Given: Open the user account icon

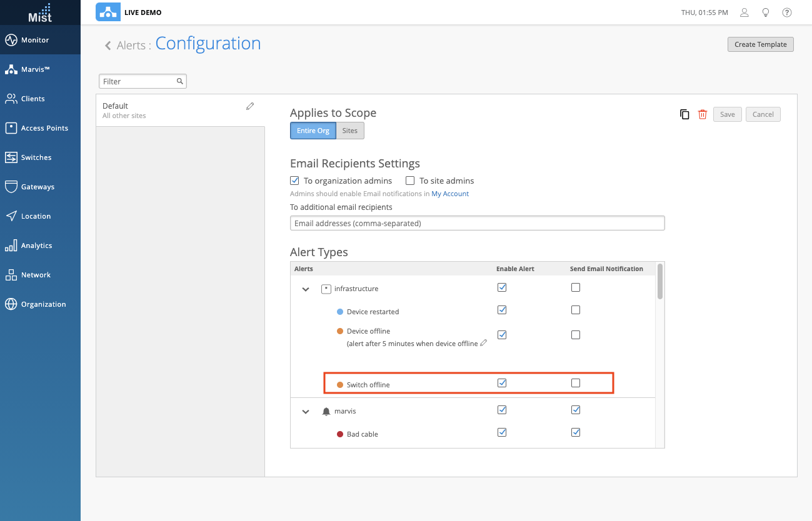Looking at the screenshot, I should coord(744,12).
